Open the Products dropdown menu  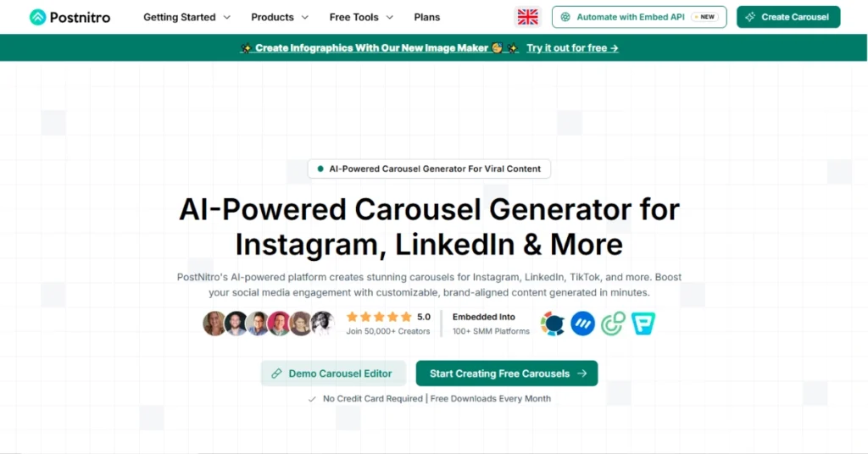coord(280,17)
